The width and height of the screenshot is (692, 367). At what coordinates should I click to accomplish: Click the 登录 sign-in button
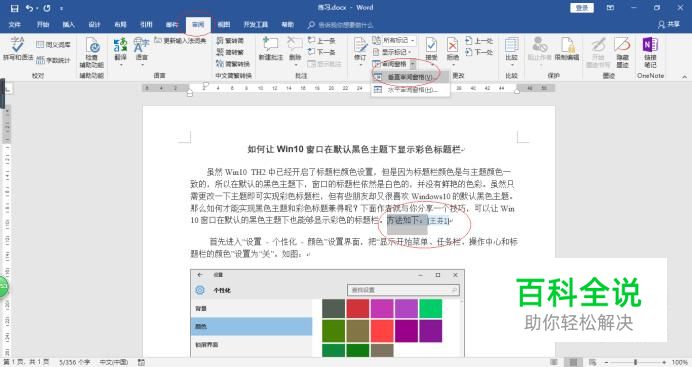pyautogui.click(x=582, y=8)
